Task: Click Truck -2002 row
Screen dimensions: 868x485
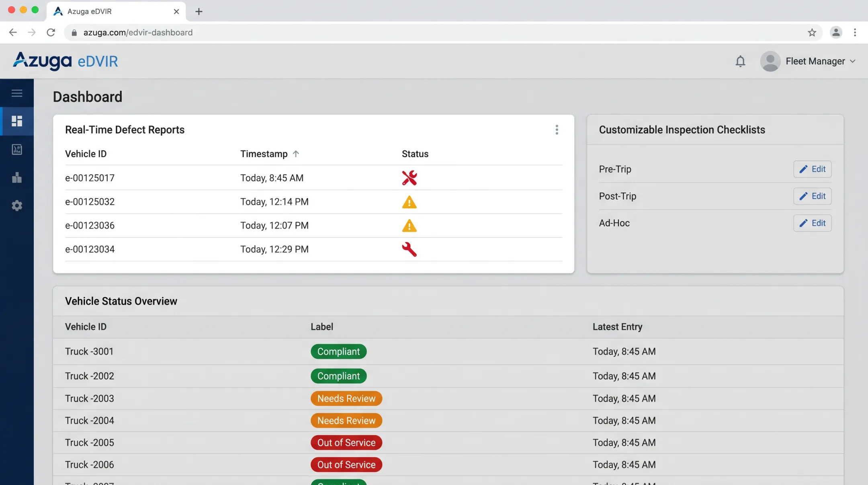Action: (x=448, y=376)
